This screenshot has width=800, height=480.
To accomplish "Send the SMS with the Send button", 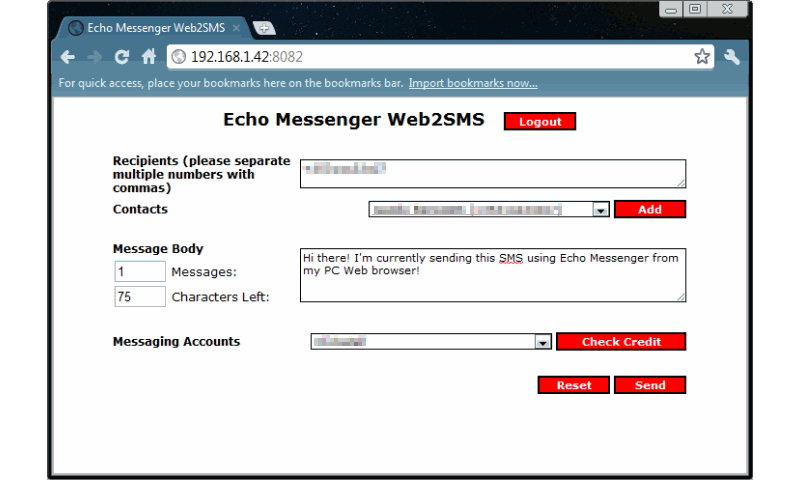I will click(x=650, y=385).
